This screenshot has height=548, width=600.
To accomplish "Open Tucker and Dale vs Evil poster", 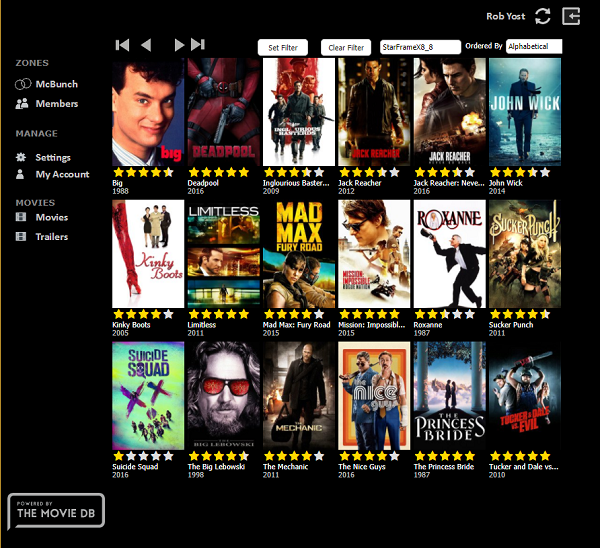I will (525, 396).
